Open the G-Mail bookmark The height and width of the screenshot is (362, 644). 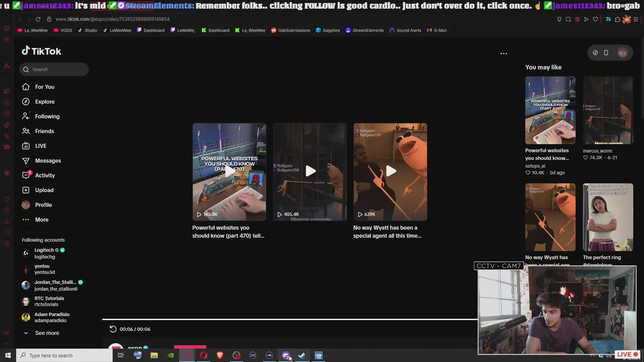[437, 30]
